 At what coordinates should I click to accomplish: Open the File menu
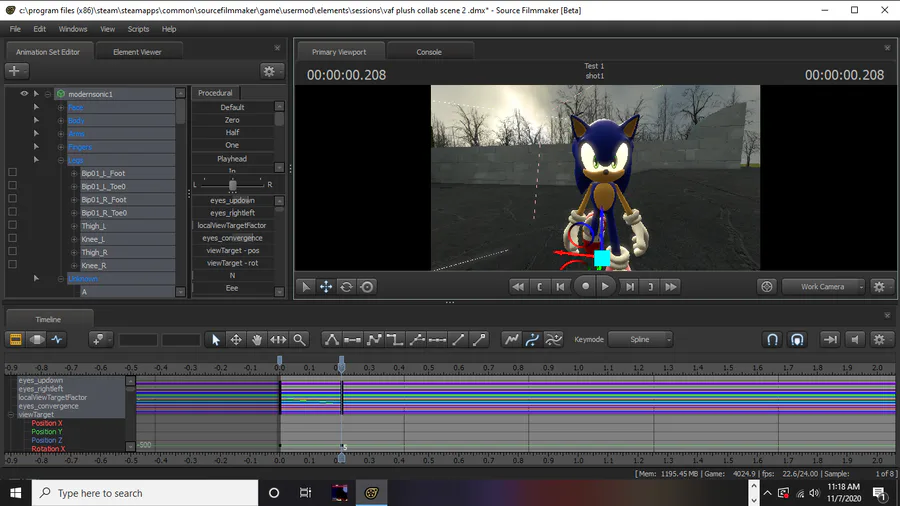[x=15, y=29]
